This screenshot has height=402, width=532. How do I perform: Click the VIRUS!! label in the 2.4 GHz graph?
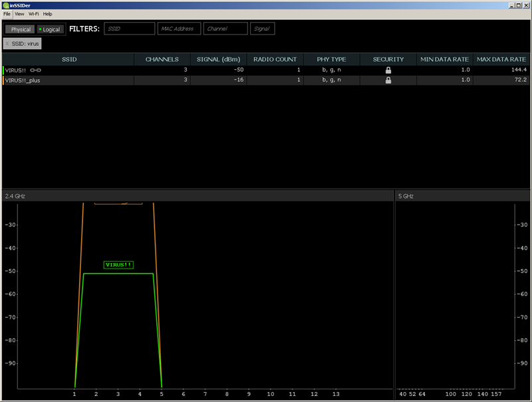point(118,264)
